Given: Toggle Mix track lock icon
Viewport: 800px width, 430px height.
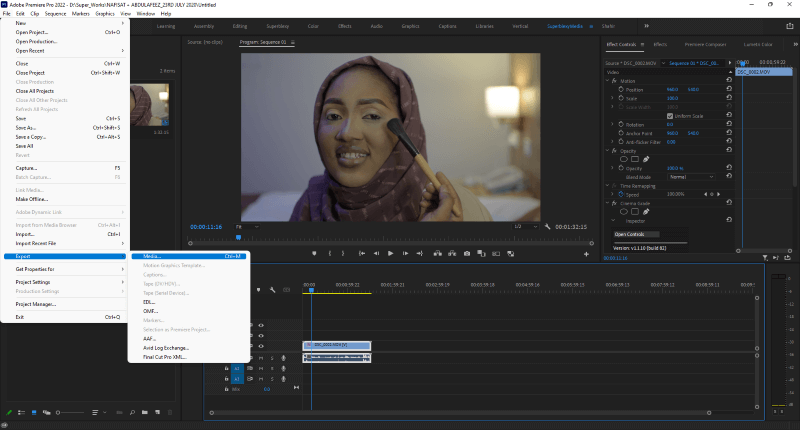Looking at the screenshot, I should tap(227, 389).
